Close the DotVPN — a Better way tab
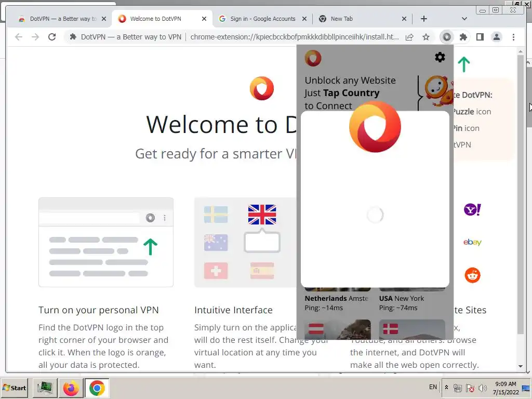532x399 pixels. (x=104, y=19)
